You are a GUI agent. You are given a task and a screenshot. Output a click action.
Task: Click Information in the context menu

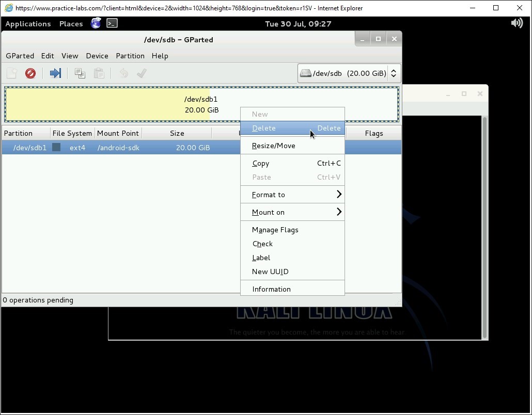coord(272,289)
